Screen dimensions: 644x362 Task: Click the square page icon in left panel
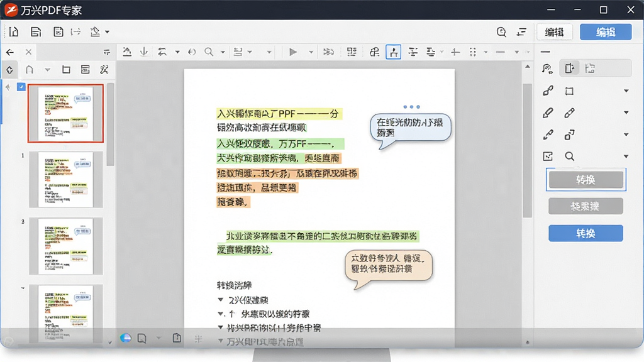point(66,70)
